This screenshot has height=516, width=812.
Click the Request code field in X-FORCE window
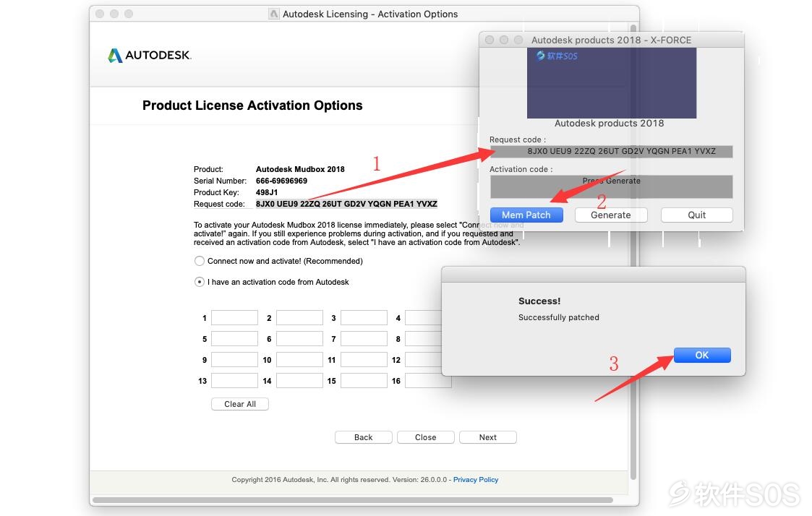tap(612, 151)
